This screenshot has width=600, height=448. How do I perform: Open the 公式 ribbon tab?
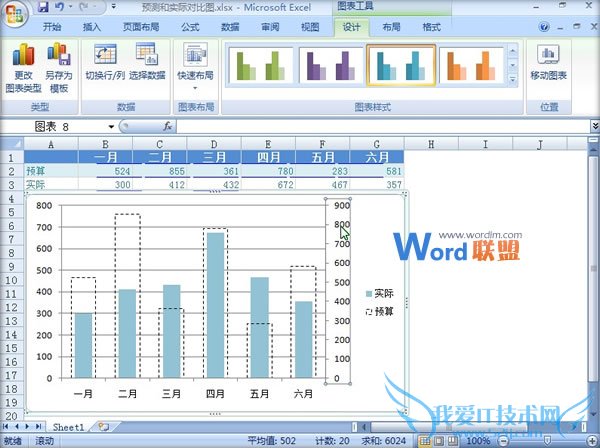click(190, 27)
